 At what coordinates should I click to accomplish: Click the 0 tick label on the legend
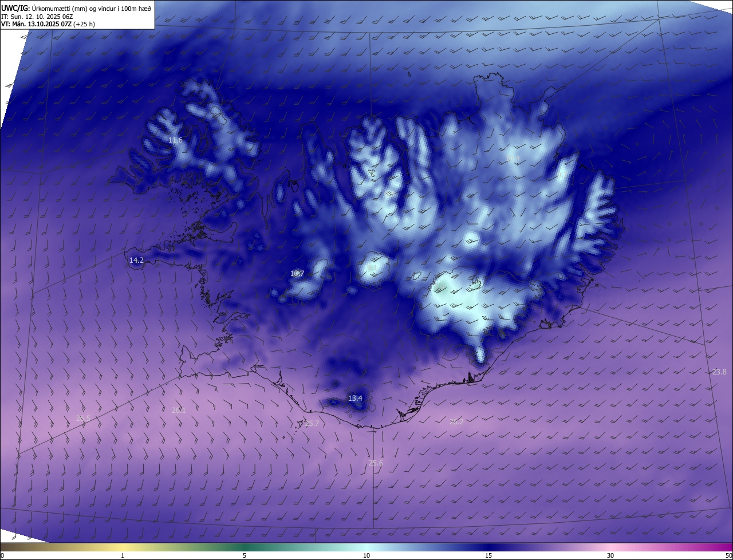pos(2,555)
